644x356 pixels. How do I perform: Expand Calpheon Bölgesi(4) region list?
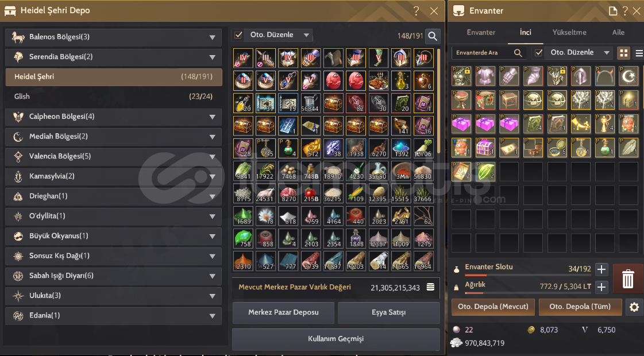tap(113, 117)
